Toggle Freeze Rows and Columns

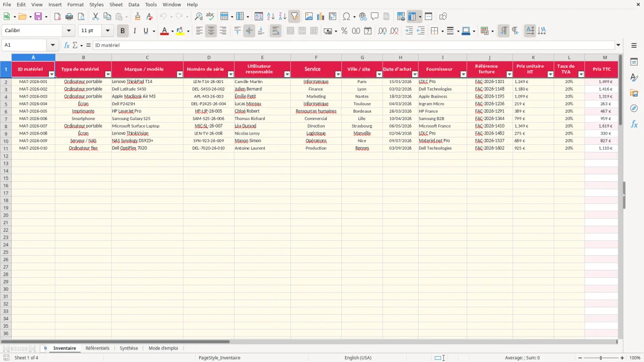point(413,17)
